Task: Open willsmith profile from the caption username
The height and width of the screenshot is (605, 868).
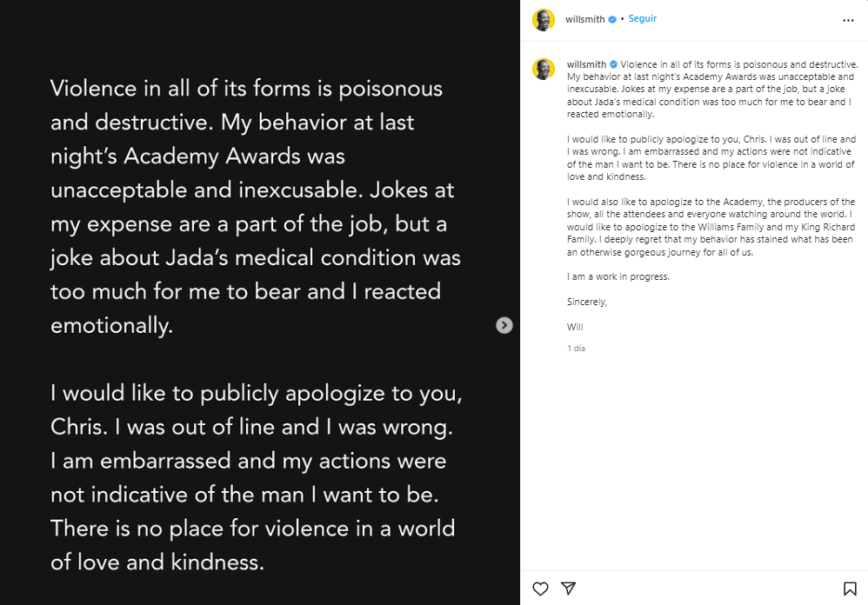Action: point(585,64)
